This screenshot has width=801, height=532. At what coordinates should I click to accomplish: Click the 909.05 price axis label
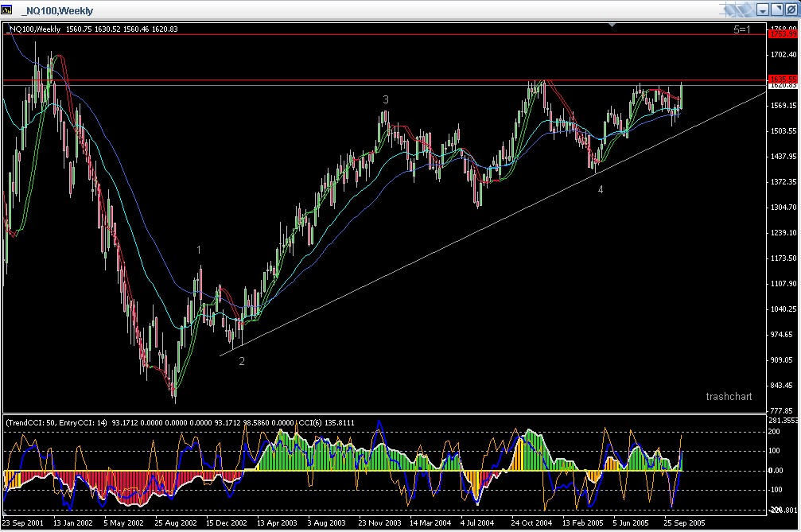784,360
